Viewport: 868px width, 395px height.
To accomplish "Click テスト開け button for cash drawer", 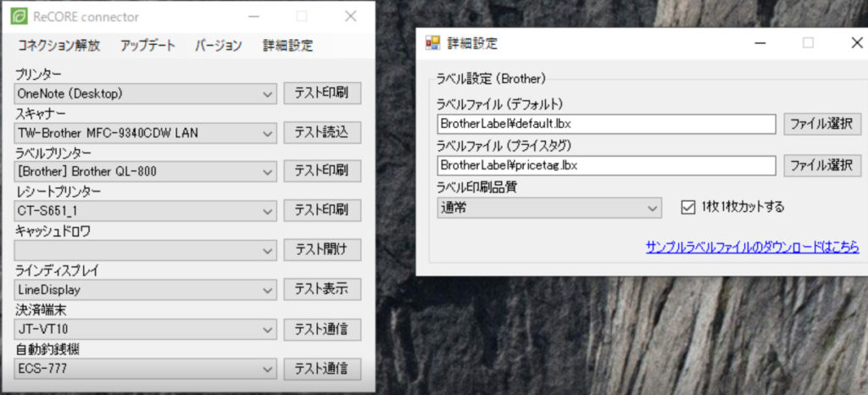I will [323, 250].
